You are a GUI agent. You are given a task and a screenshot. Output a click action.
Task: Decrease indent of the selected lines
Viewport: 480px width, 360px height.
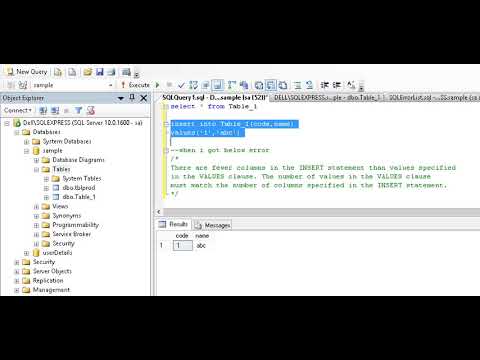coord(325,85)
